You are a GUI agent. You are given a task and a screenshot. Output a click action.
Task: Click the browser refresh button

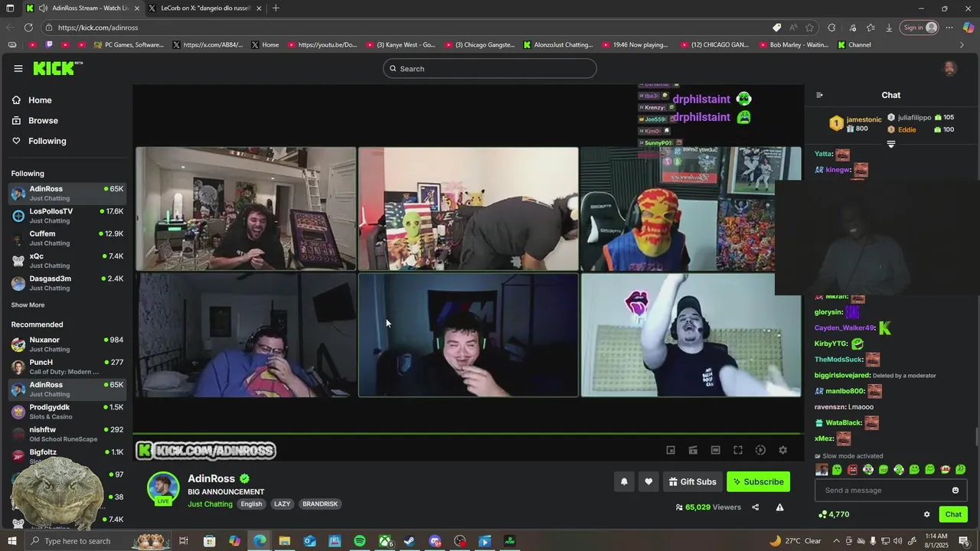28,28
